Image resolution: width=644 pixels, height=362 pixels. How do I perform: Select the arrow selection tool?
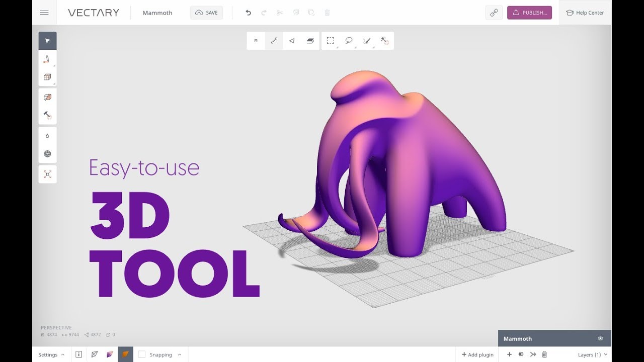click(47, 40)
